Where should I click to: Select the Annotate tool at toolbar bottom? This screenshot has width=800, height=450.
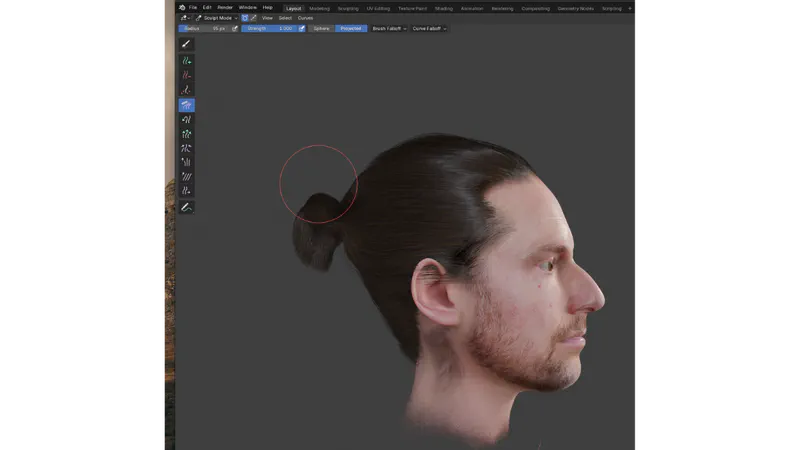click(186, 207)
